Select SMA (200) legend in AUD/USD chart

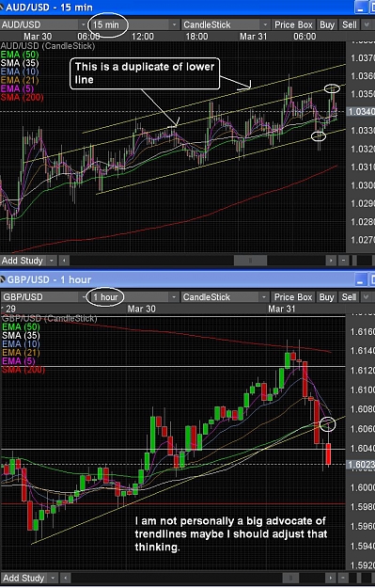22,98
